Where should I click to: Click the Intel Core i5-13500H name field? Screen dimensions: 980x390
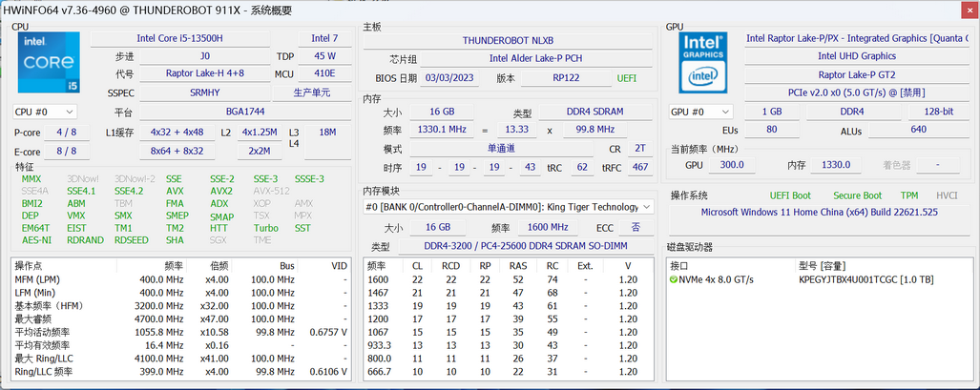[180, 38]
